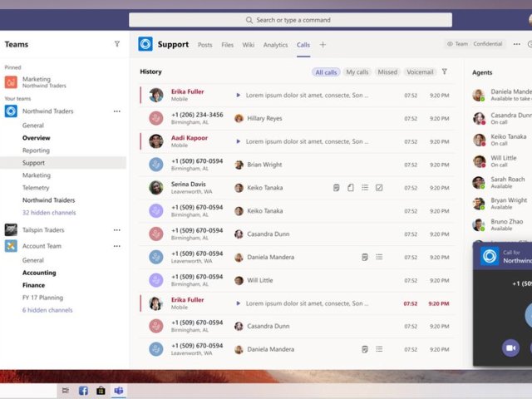532x399 pixels.
Task: Open the Serina Davis call entry
Action: 298,188
